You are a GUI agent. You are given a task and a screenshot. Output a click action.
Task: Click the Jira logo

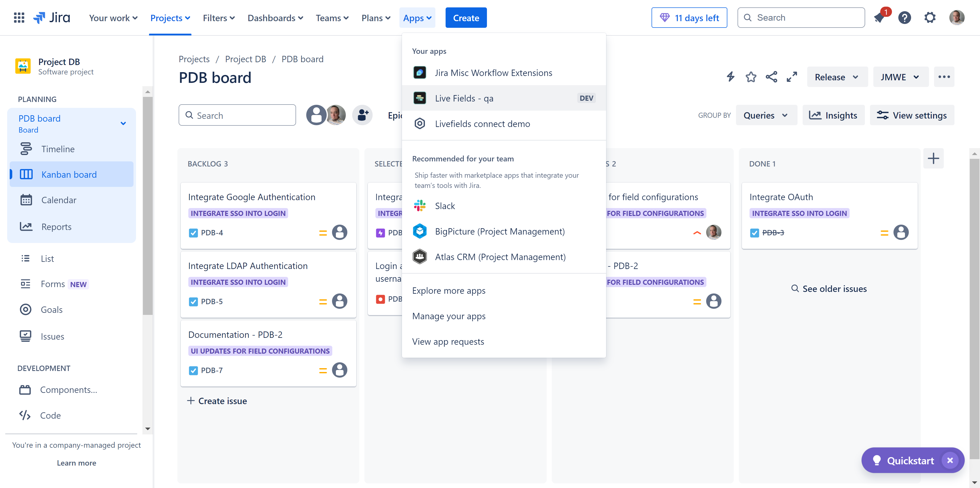tap(51, 18)
